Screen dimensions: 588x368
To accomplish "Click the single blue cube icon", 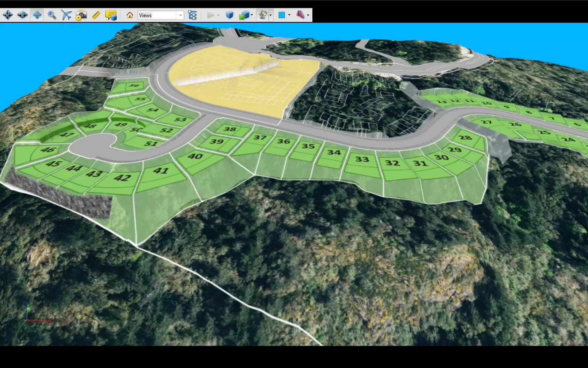I will 229,15.
